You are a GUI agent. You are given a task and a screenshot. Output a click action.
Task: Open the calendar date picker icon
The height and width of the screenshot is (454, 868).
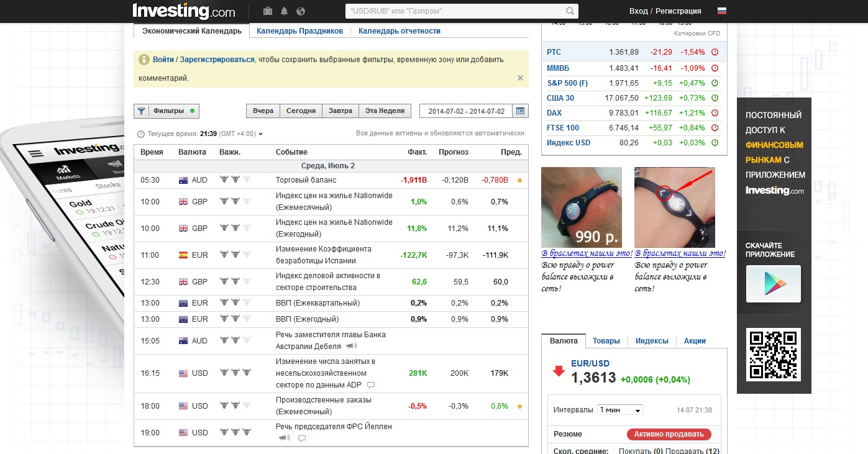521,111
